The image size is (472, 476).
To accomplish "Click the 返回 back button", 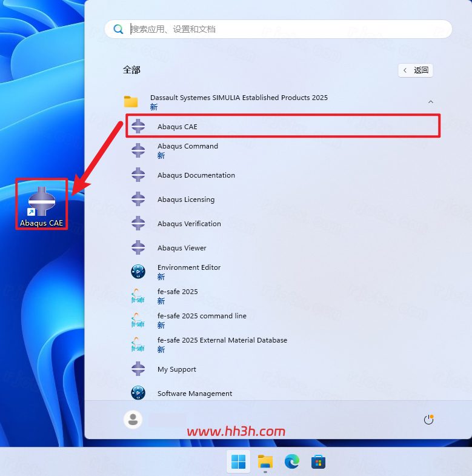I will point(415,70).
